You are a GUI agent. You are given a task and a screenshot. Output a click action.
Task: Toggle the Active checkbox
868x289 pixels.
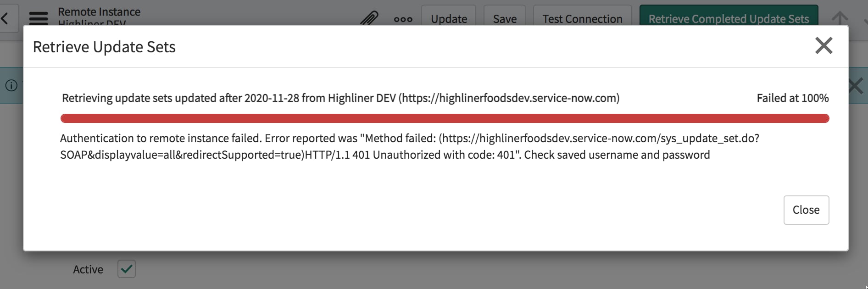(x=127, y=269)
